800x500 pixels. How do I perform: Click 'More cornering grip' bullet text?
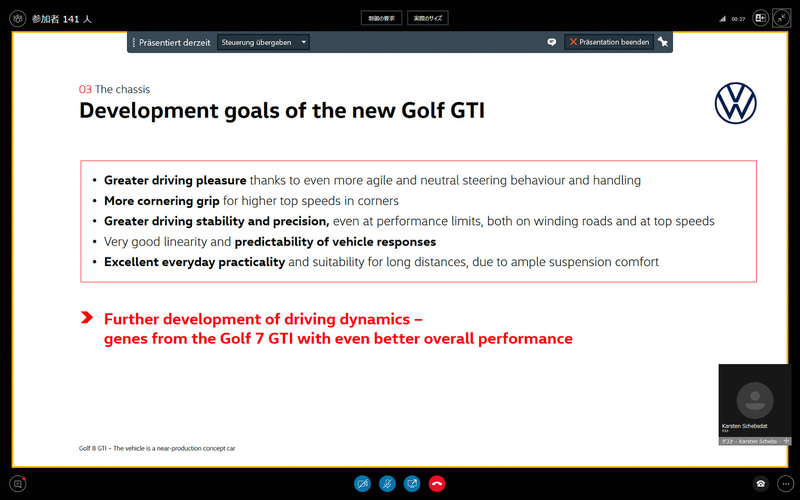click(x=162, y=201)
